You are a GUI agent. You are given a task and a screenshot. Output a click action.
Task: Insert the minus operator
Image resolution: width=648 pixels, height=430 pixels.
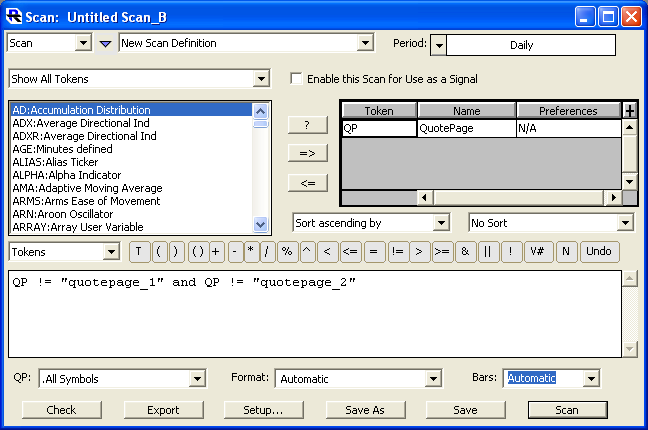[235, 252]
